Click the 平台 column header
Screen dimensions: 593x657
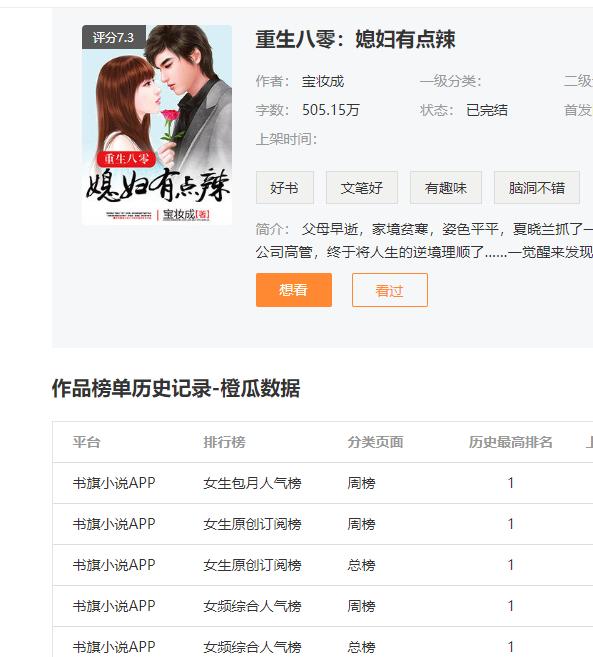point(86,442)
